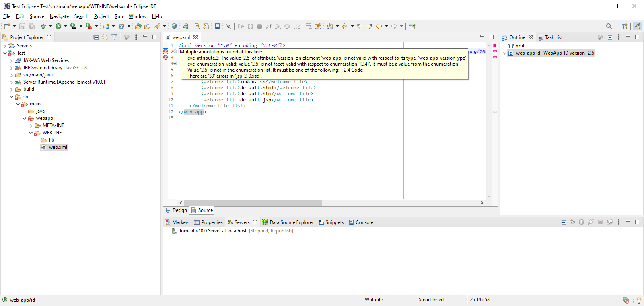Click the New file wizard toolbar icon
Screen dimensions: 644x306
[x=7, y=26]
